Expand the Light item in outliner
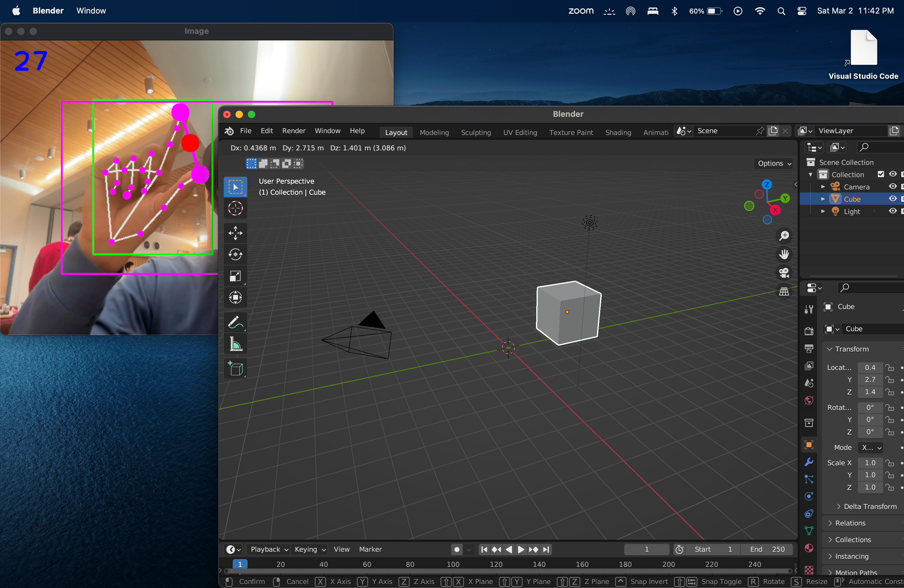The height and width of the screenshot is (588, 904). click(823, 211)
